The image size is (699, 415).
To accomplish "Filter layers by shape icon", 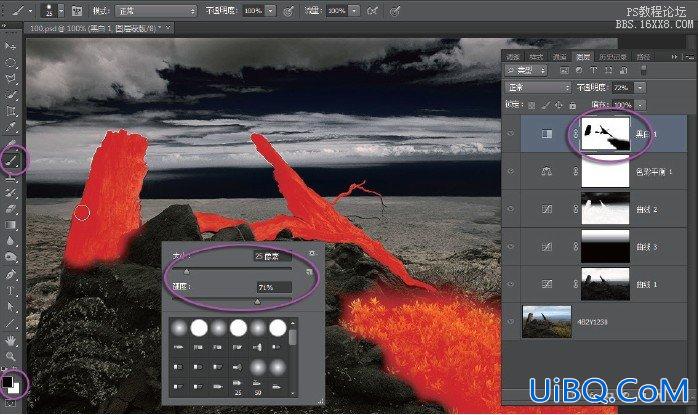I will [608, 70].
